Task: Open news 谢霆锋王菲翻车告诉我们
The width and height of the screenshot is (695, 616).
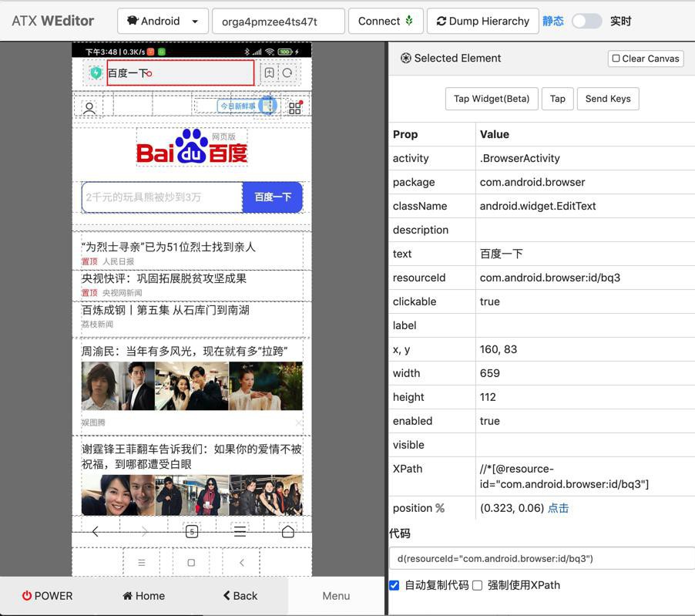Action: (192, 456)
